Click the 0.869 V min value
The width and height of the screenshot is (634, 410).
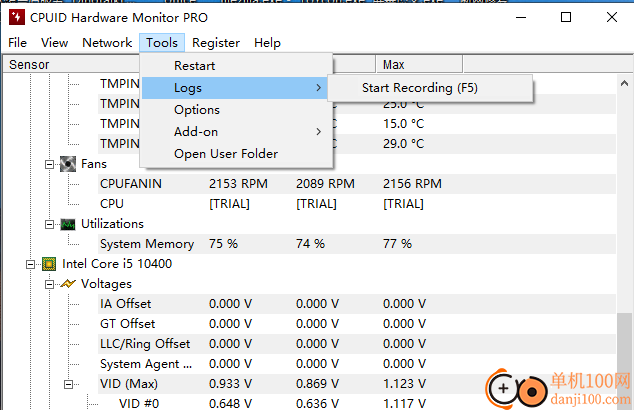click(317, 384)
